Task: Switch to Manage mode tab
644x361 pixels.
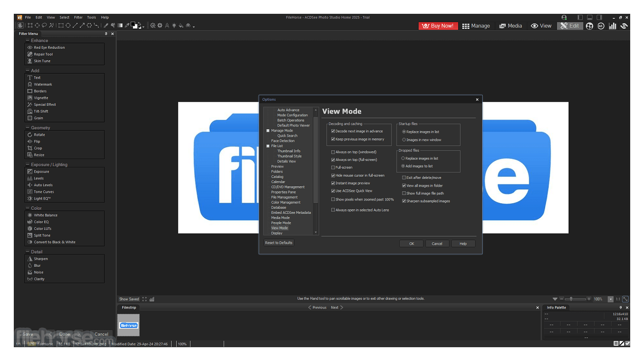Action: (x=476, y=26)
